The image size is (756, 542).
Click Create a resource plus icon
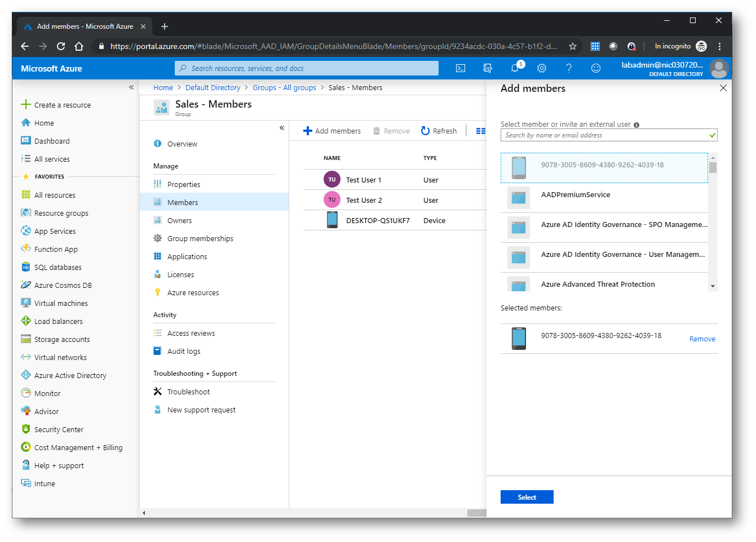pos(26,104)
